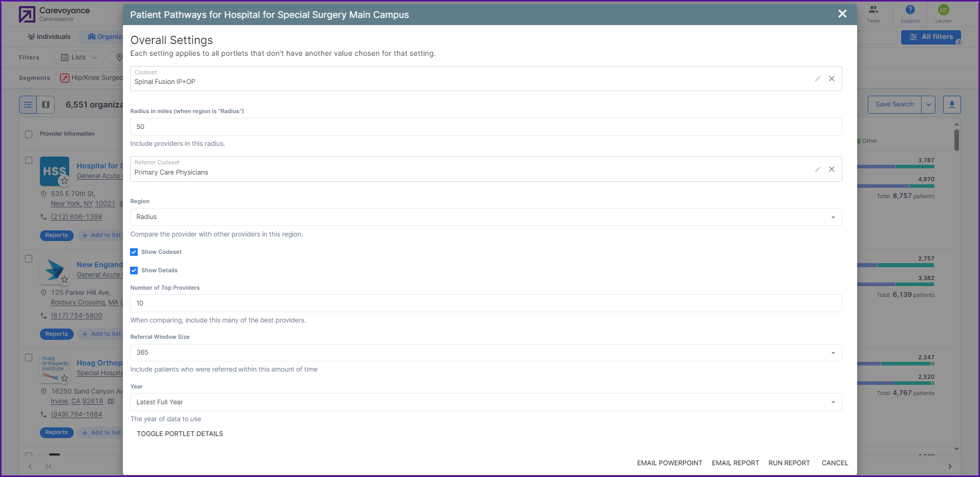This screenshot has height=477, width=980.
Task: Go to previous page arrow
Action: [30, 467]
